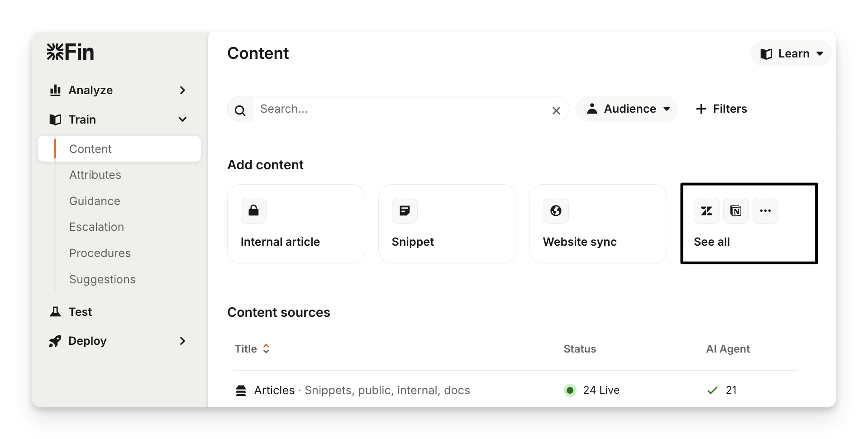
Task: Click the Snippet note icon
Action: click(x=405, y=210)
